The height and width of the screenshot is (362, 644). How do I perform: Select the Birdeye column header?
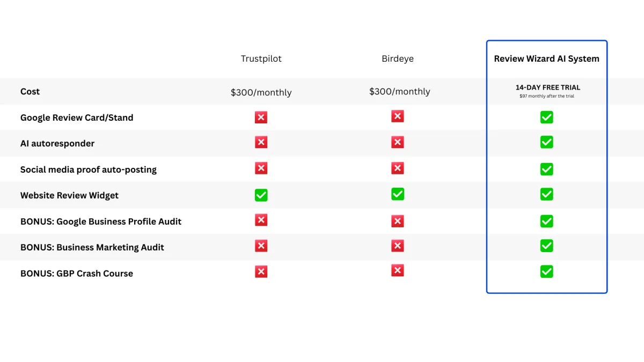[398, 59]
